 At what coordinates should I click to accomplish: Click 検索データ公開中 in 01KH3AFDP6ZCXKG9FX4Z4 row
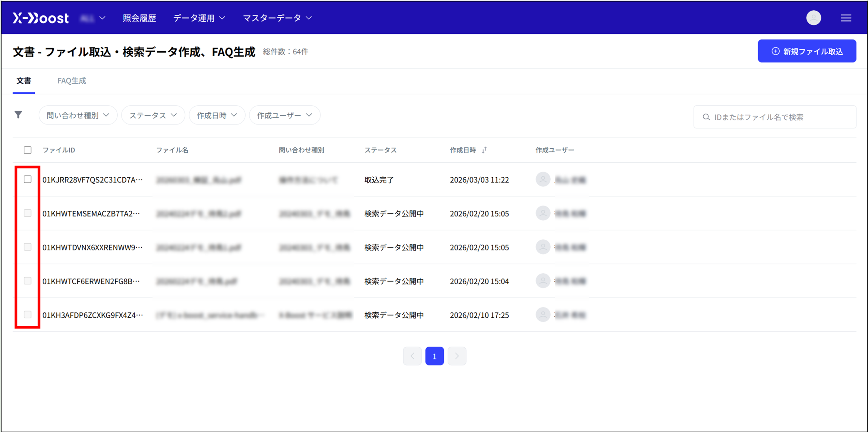(394, 315)
